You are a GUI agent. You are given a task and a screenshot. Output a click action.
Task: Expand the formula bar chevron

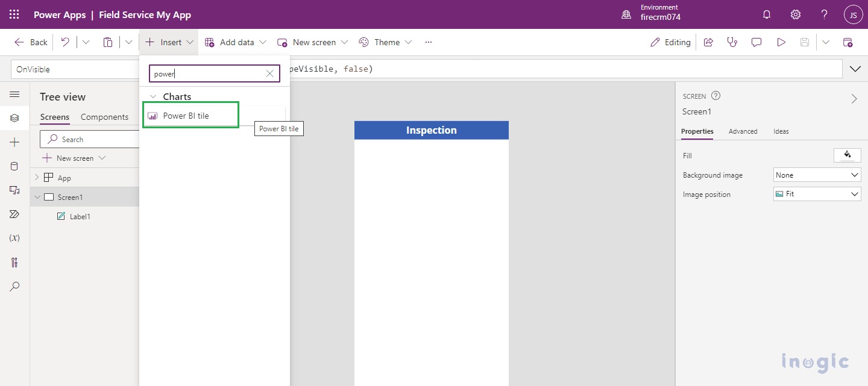855,69
